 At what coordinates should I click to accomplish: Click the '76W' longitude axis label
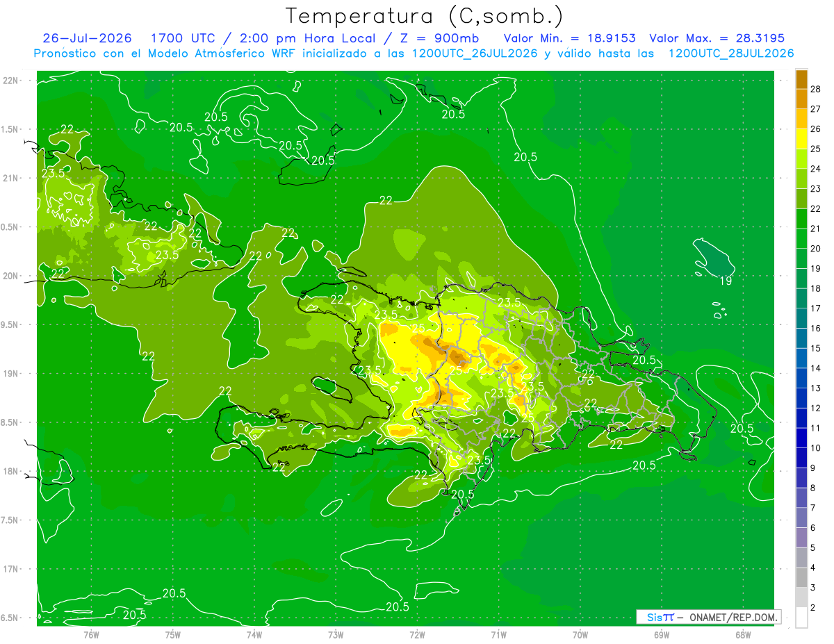pyautogui.click(x=91, y=635)
